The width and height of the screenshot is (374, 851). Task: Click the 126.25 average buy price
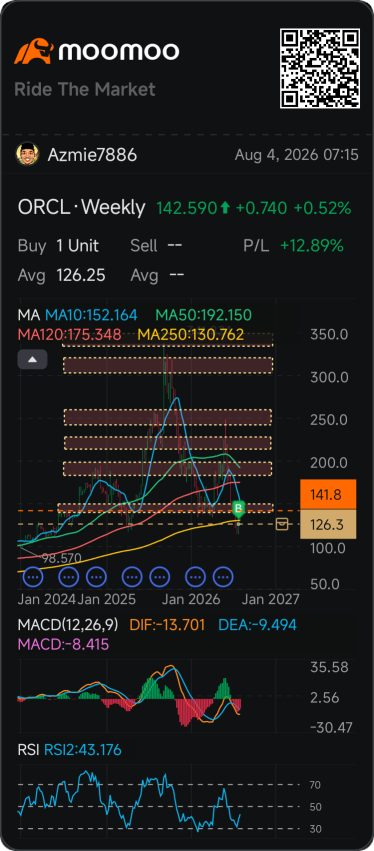point(81,276)
